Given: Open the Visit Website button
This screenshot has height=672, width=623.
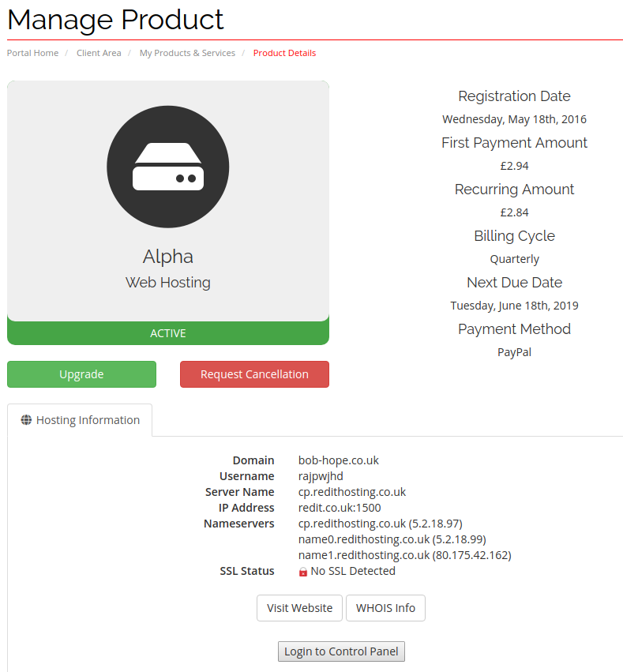Looking at the screenshot, I should click(x=299, y=608).
